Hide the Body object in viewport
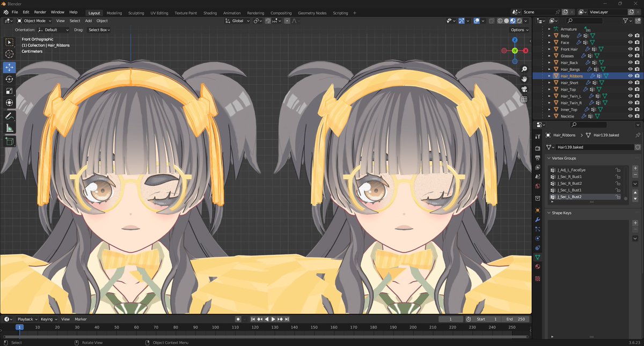This screenshot has height=346, width=644. [x=630, y=35]
